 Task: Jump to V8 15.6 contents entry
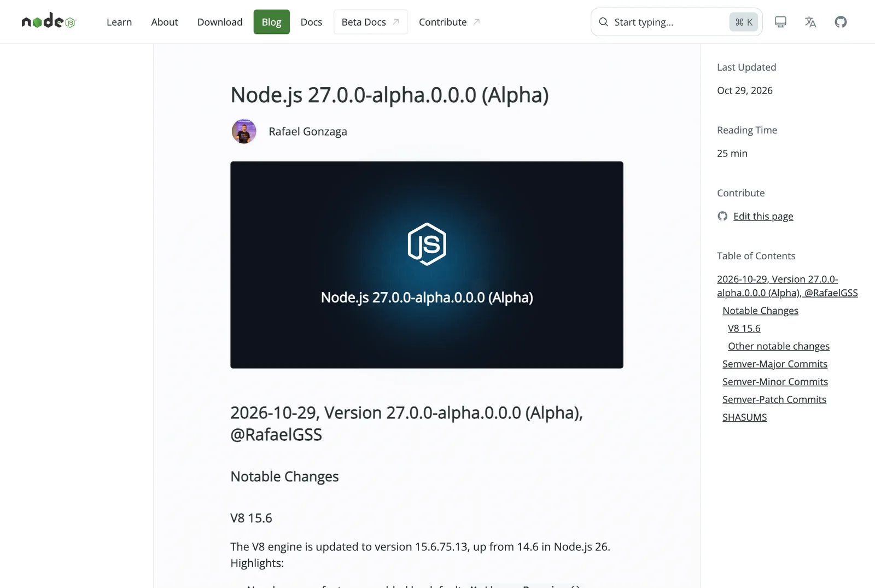coord(744,328)
